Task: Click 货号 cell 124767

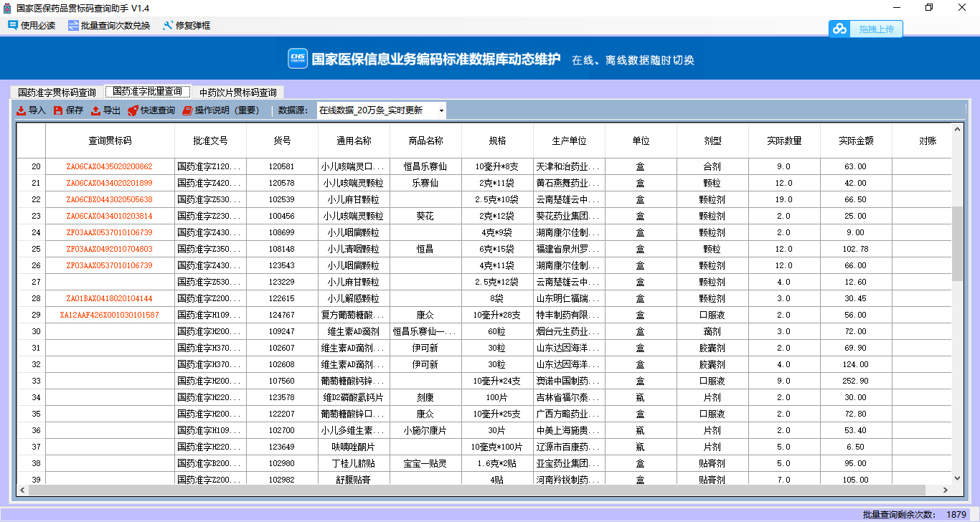Action: [x=282, y=315]
